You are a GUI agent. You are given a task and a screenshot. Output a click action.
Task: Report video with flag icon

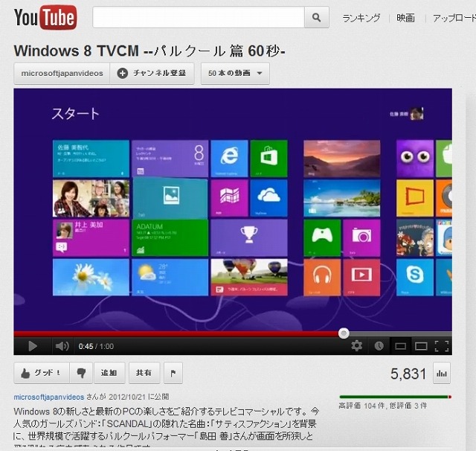(x=173, y=373)
